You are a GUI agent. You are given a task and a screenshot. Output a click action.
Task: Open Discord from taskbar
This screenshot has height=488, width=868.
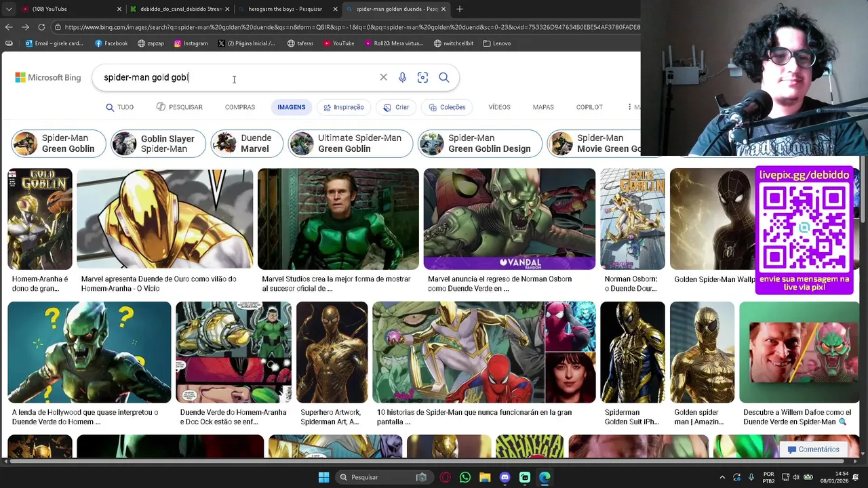pos(505,477)
